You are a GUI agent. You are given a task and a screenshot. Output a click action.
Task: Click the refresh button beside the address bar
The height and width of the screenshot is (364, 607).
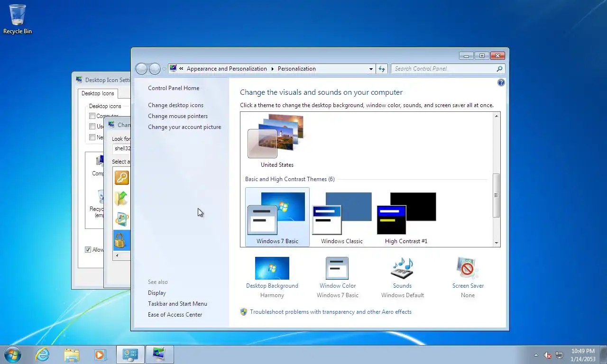pos(382,69)
